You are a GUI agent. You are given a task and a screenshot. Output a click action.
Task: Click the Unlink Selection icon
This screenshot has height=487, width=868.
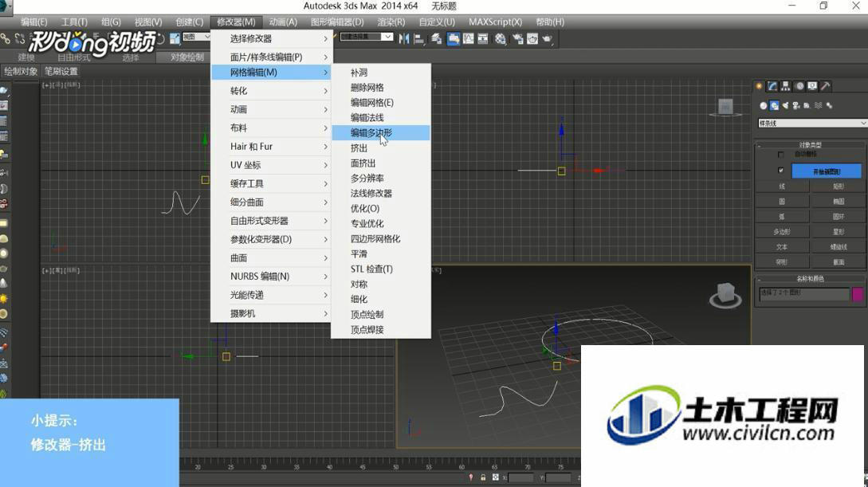coord(20,39)
